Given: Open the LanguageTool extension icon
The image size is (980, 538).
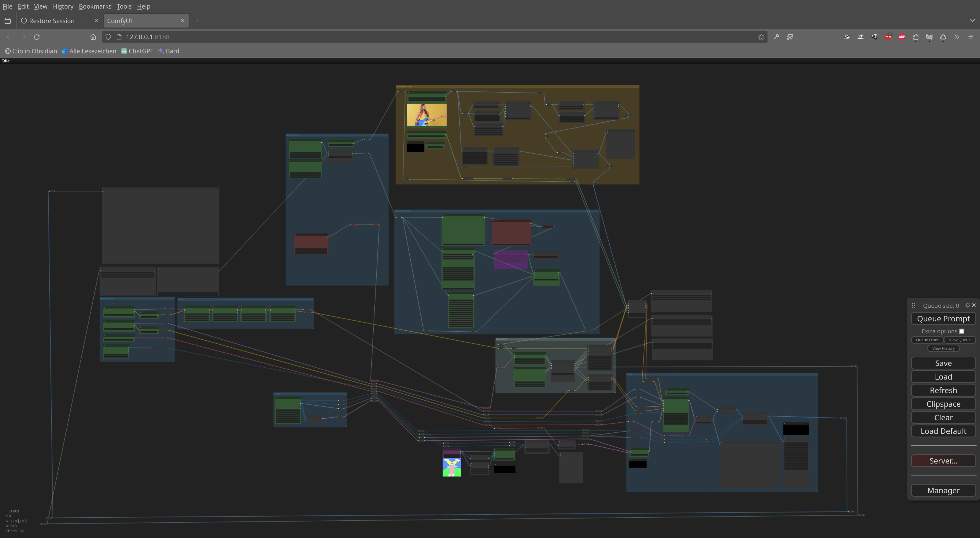Looking at the screenshot, I should tap(860, 37).
